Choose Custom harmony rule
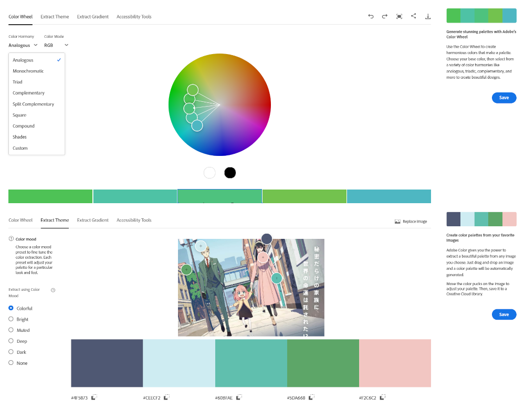525x420 pixels. (37, 148)
